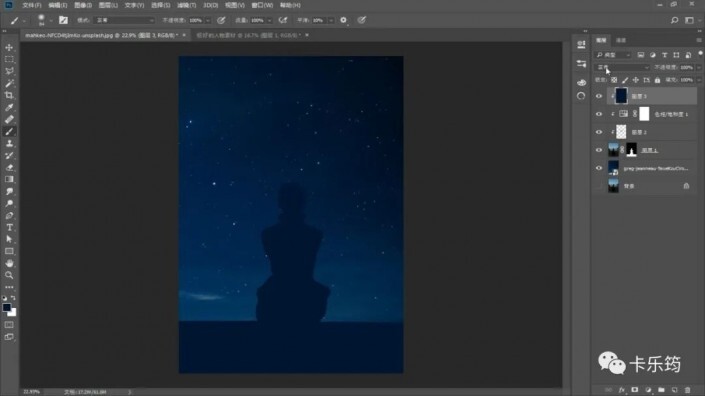Screen dimensions: 705x396
Task: Open the layer filter type dropdown
Action: click(x=613, y=55)
